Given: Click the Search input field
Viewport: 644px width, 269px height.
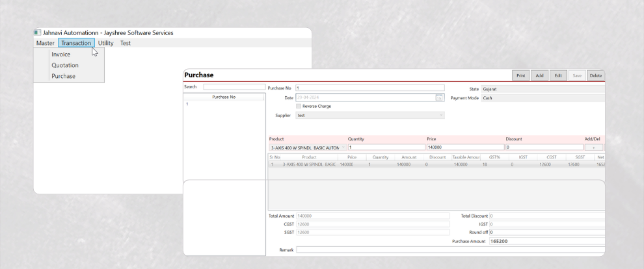Looking at the screenshot, I should pos(234,86).
